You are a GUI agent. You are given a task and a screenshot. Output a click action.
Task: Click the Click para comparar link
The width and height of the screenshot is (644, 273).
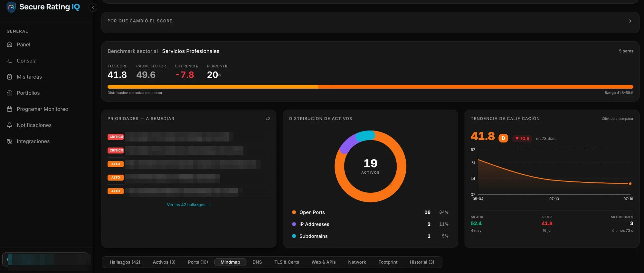click(617, 119)
